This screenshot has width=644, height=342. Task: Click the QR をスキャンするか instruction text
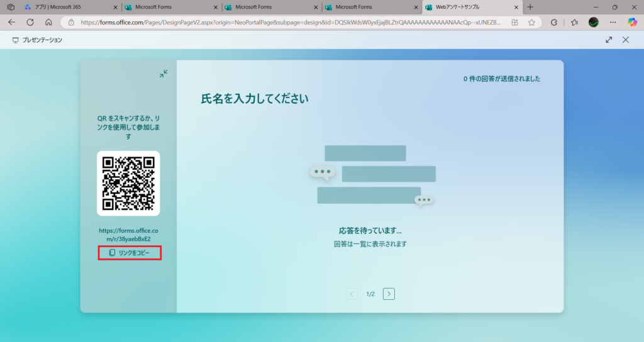128,127
